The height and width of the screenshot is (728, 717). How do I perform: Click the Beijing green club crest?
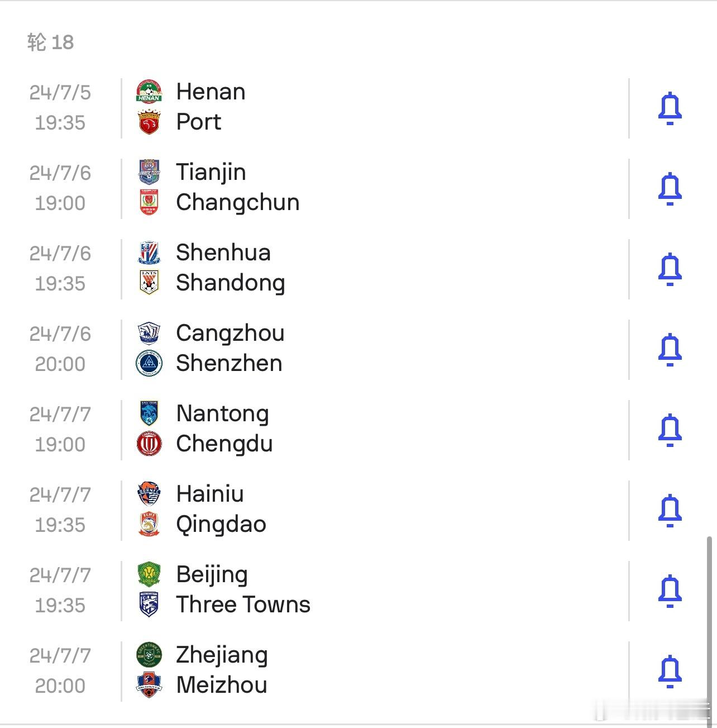149,574
